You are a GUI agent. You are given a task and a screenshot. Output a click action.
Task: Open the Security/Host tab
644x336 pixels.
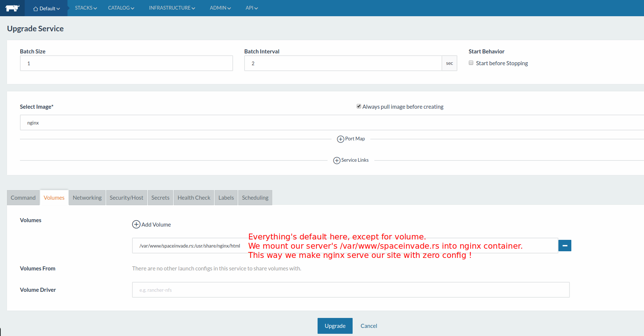click(127, 198)
